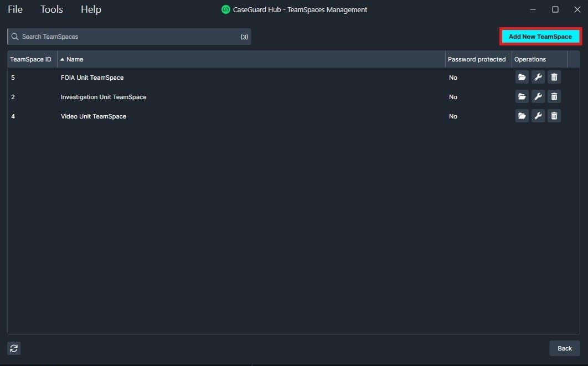
Task: Click wrench icon for Investigation Unit TeamSpace
Action: [538, 96]
